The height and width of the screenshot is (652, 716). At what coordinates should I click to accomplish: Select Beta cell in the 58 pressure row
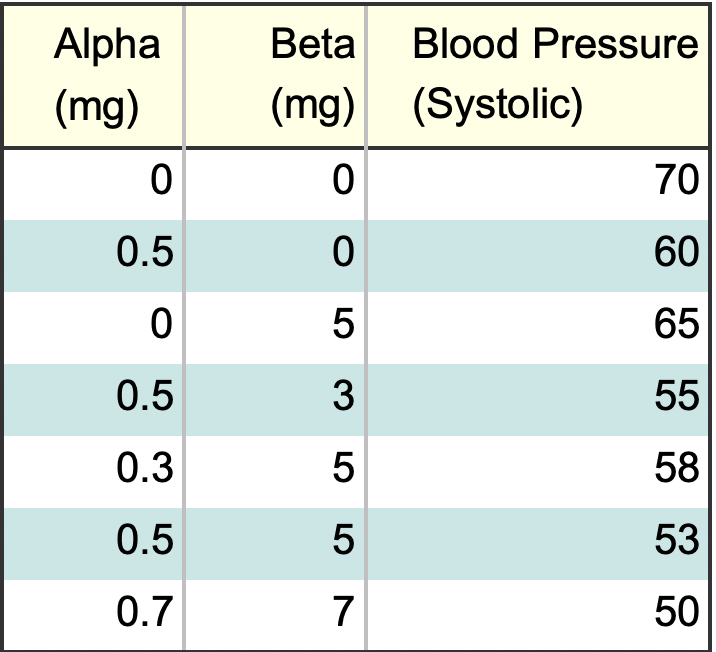tap(342, 469)
